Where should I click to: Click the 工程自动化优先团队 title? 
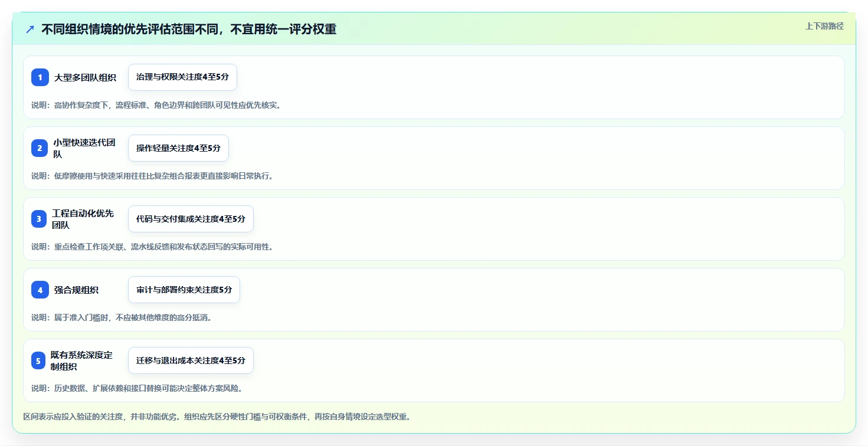(83, 219)
